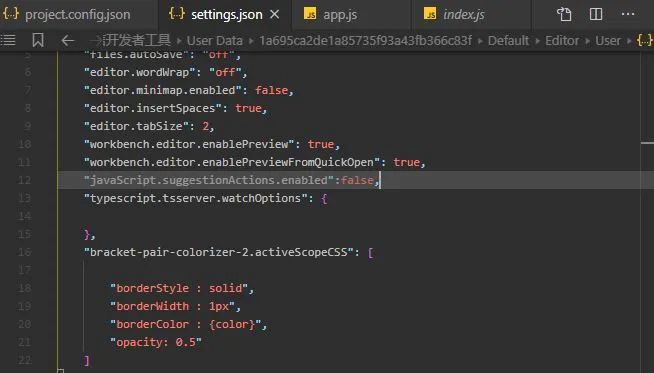Click the JSON braces icon on settings.json tab

(177, 14)
